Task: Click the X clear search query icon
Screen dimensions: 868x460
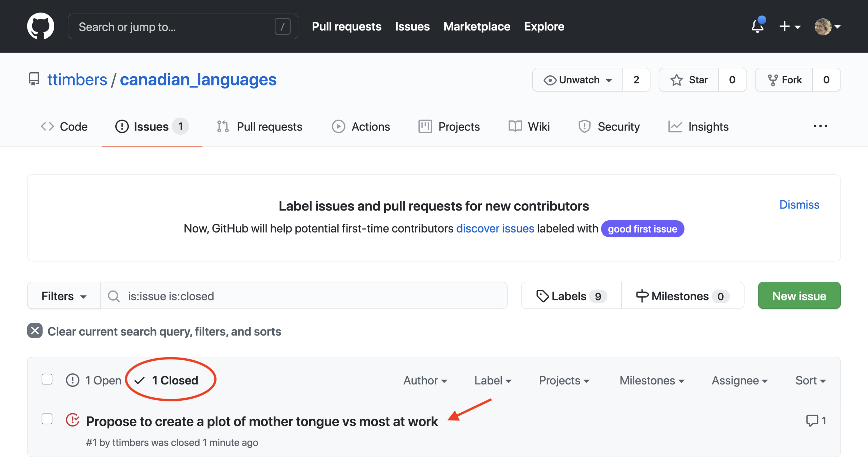Action: pyautogui.click(x=35, y=331)
